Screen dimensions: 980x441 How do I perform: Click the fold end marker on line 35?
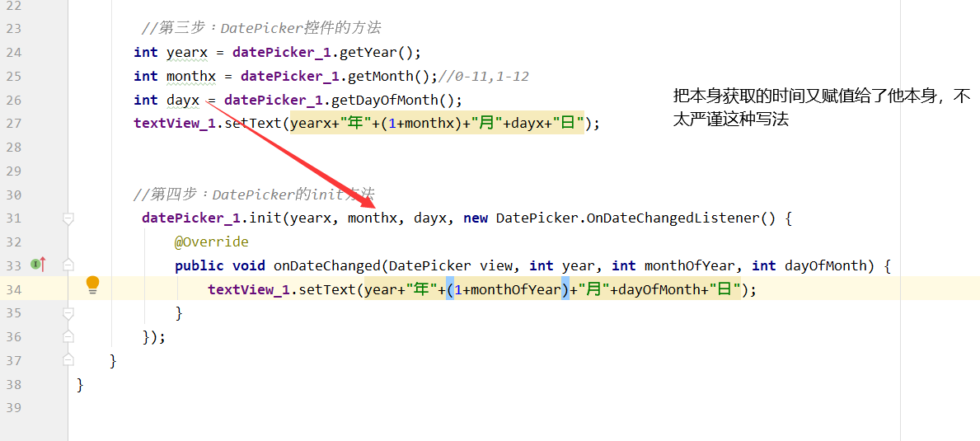click(x=68, y=313)
